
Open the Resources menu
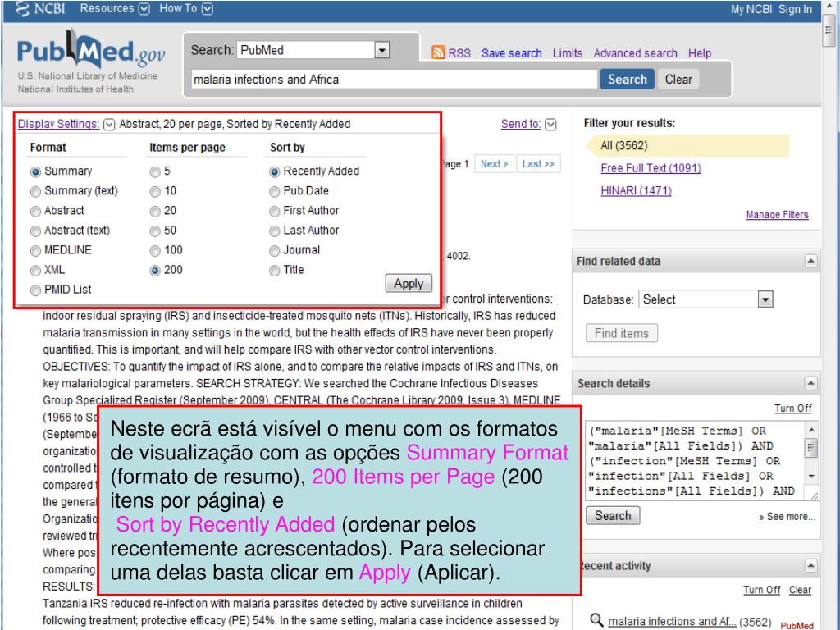[107, 8]
